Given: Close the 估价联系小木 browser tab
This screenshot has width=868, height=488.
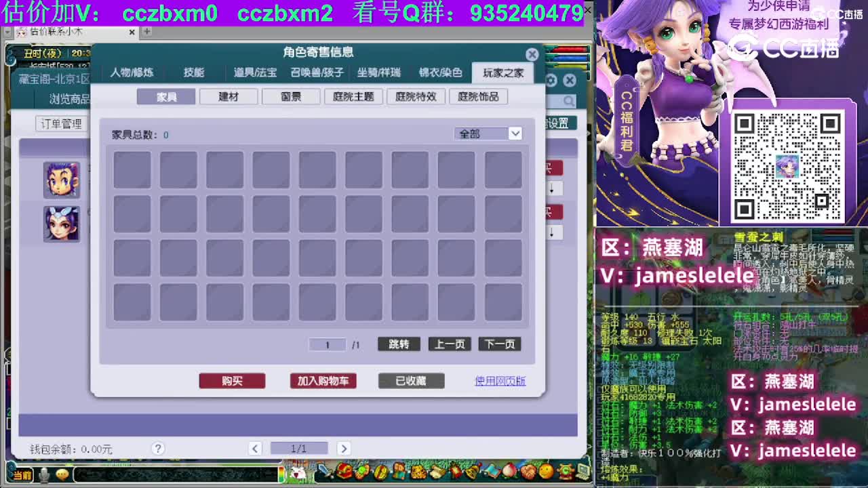Looking at the screenshot, I should pyautogui.click(x=132, y=31).
